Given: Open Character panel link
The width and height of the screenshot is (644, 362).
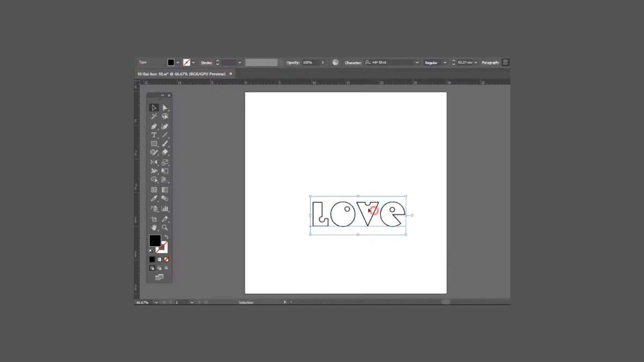Looking at the screenshot, I should point(353,63).
